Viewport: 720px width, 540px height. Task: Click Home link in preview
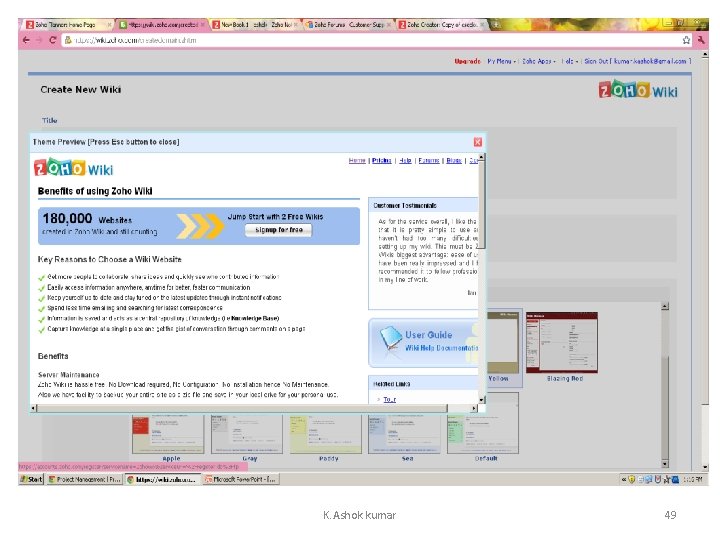click(357, 161)
